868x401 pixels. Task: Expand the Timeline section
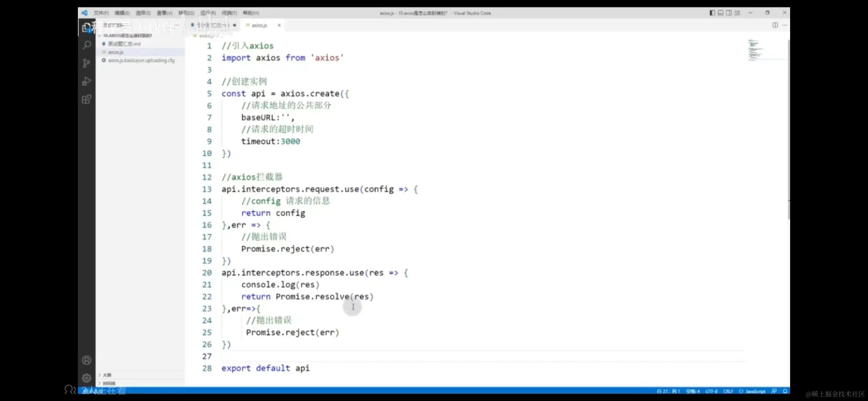pos(108,383)
